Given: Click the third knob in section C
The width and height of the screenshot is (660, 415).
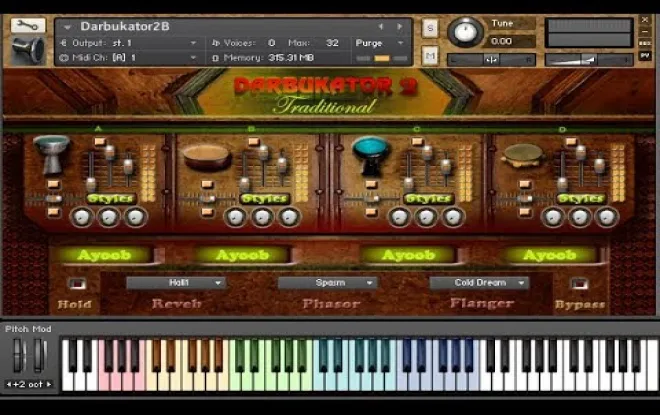Looking at the screenshot, I should coord(453,217).
